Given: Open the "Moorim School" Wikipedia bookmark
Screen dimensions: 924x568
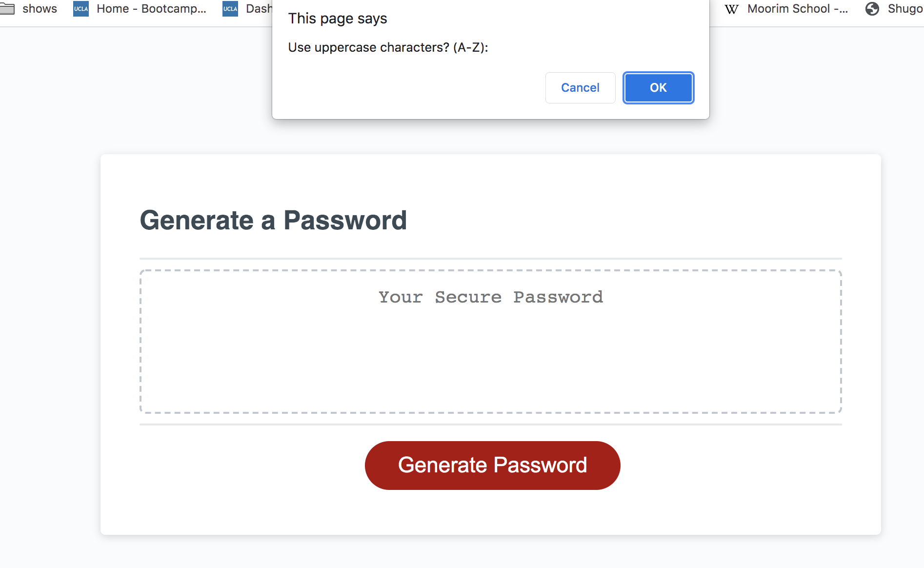Looking at the screenshot, I should [797, 8].
